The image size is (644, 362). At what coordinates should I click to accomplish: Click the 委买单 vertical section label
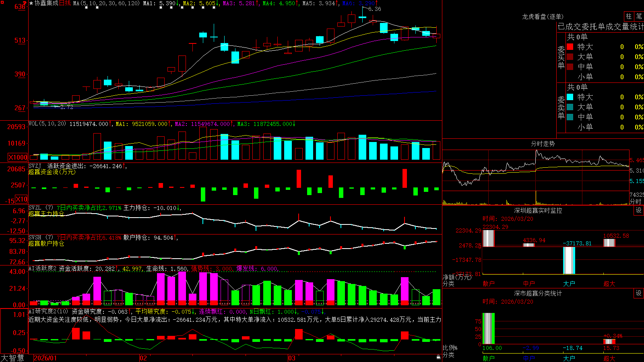coord(561,57)
